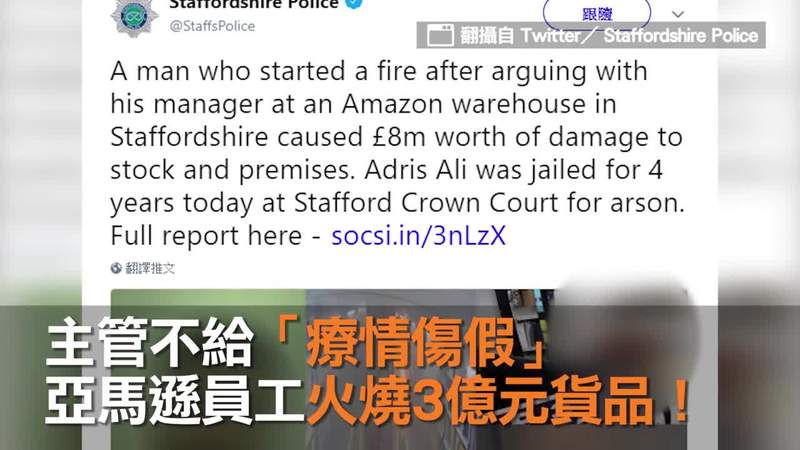Open the embedded warehouse photo thumbnail
The height and width of the screenshot is (450, 800).
(399, 369)
